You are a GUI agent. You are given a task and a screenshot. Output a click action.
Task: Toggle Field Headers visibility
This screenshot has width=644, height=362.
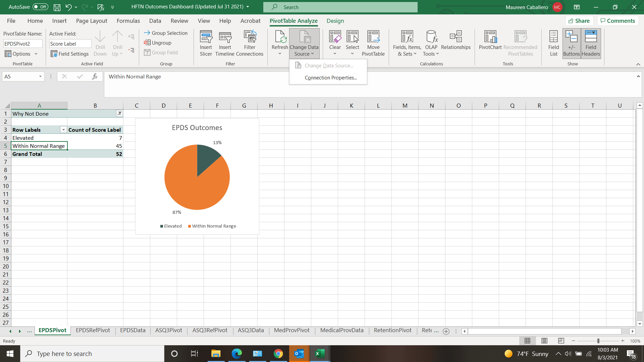(x=591, y=43)
